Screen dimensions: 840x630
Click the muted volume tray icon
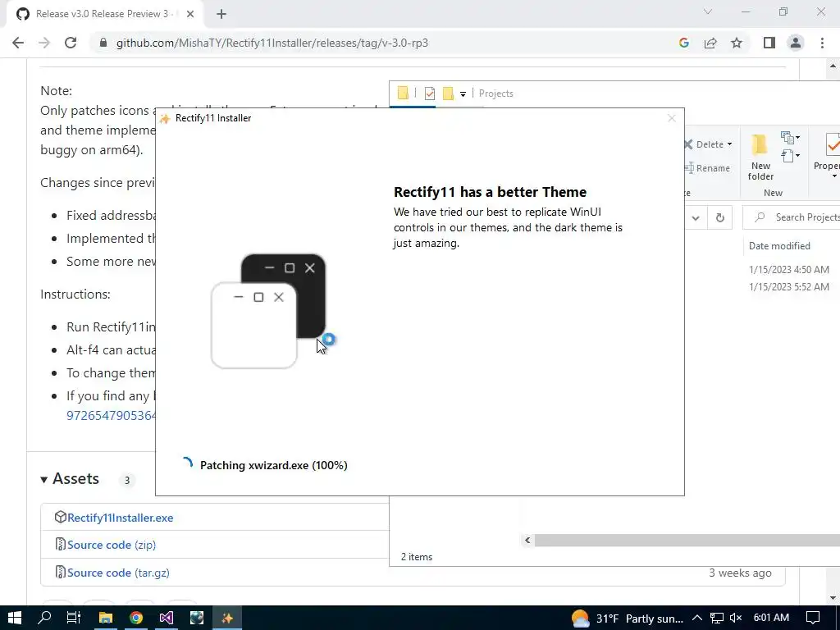[x=736, y=619]
